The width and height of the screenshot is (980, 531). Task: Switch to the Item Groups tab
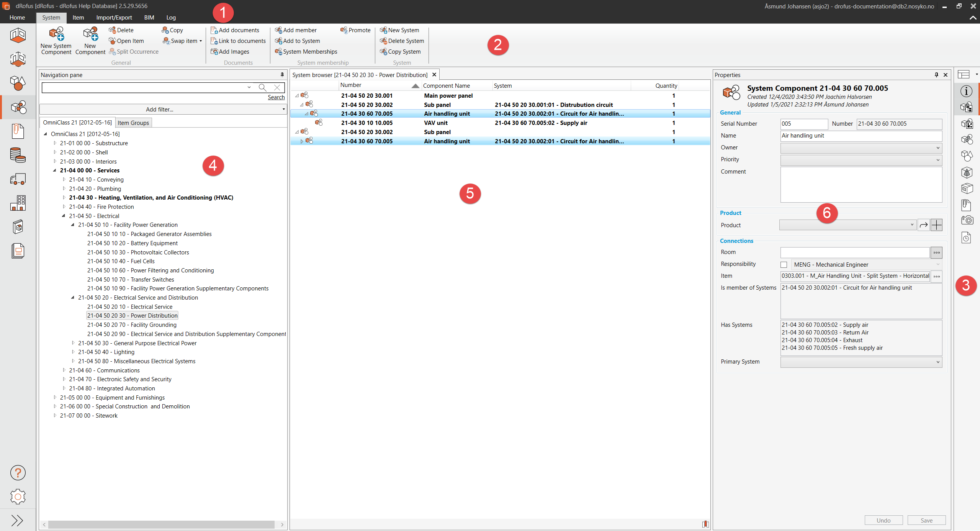133,122
